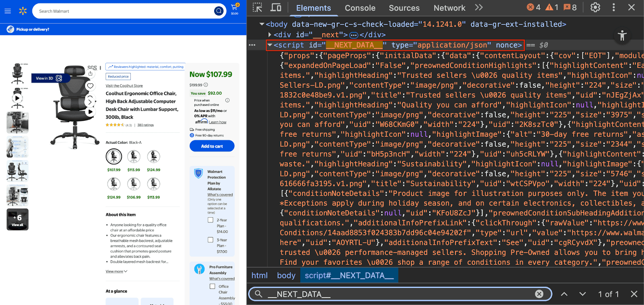Screen dimensions: 644x305
Task: Click the search magnifier button
Action: (x=219, y=11)
